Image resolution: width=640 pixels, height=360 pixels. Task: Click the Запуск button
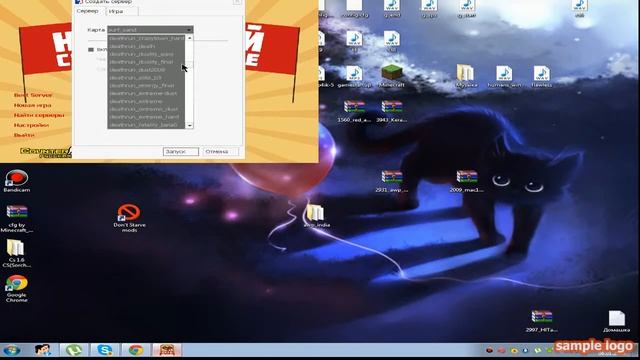point(181,151)
